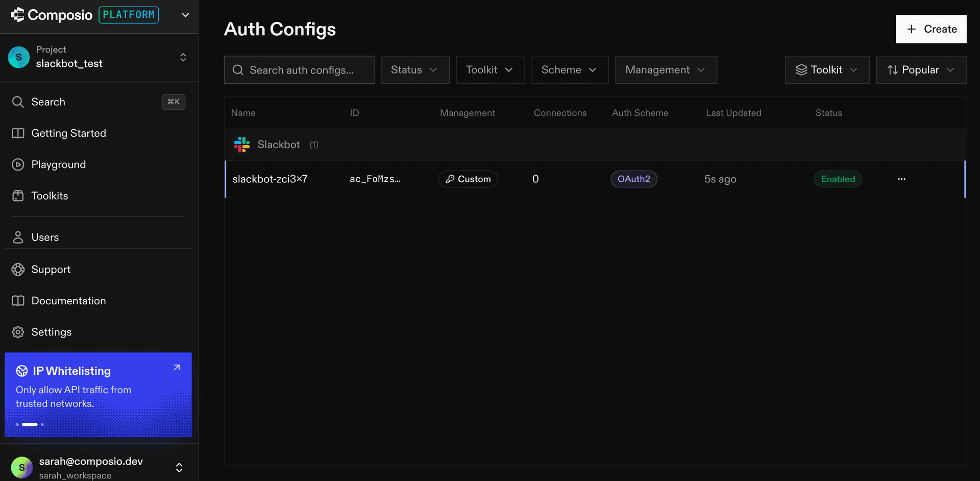Open the Status filter dropdown

tap(415, 70)
